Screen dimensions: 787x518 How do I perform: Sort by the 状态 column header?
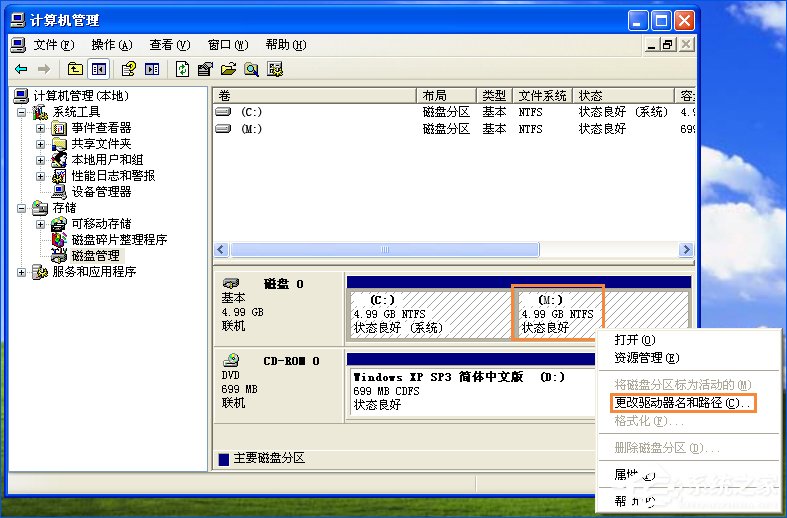[x=623, y=95]
